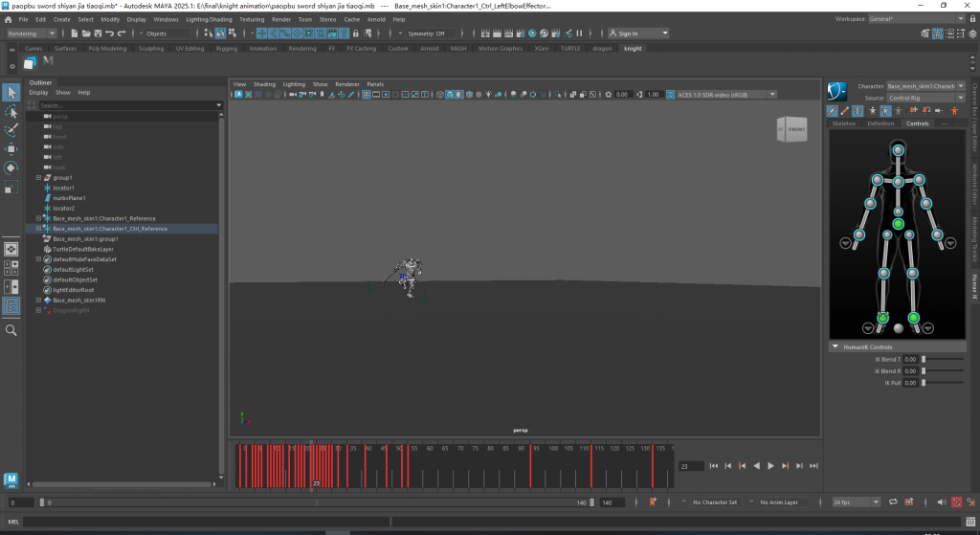Screen dimensions: 980x535
Task: Expand the group1 node in Outliner
Action: pos(37,178)
